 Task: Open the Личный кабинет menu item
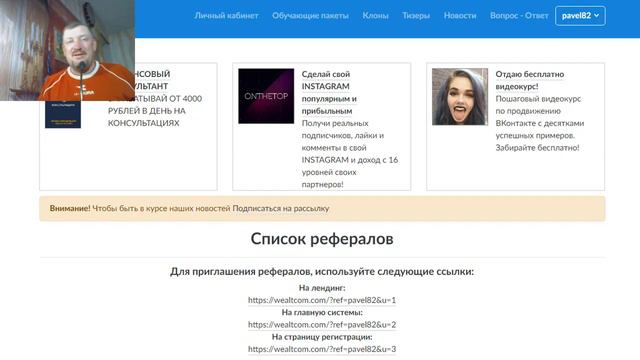(226, 16)
